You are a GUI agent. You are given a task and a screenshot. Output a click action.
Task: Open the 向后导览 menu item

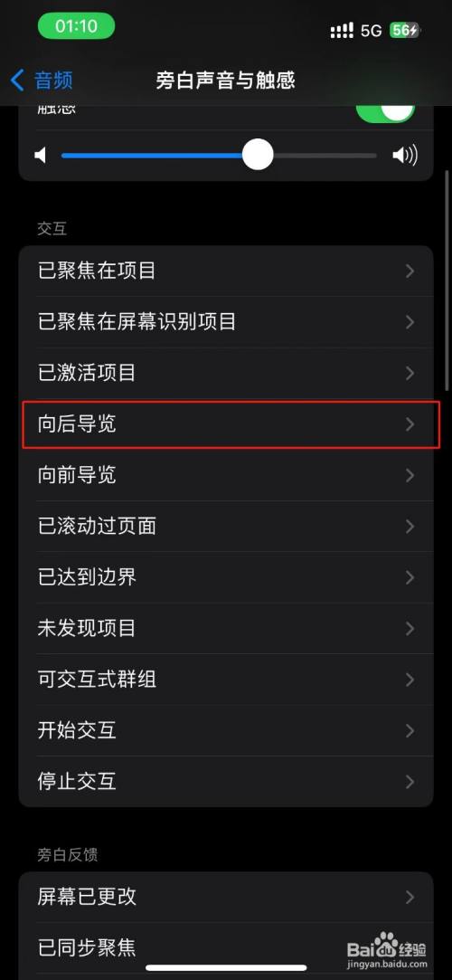point(231,424)
